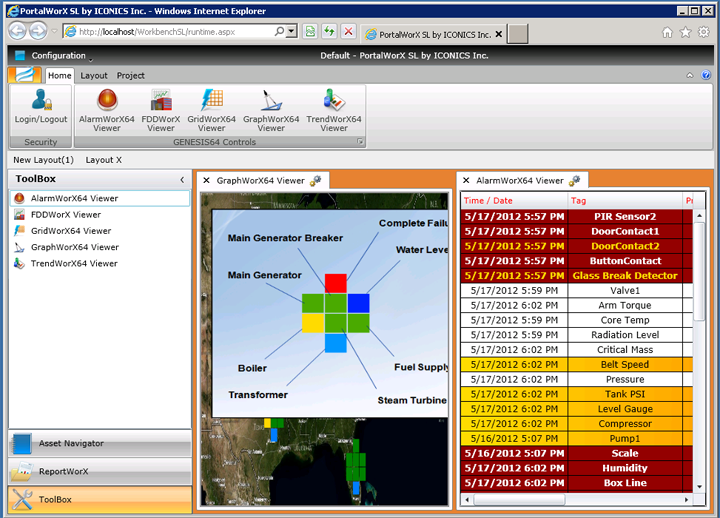The height and width of the screenshot is (518, 720).
Task: Select GridWorX64 Viewer in the ToolBox list
Action: pyautogui.click(x=100, y=231)
